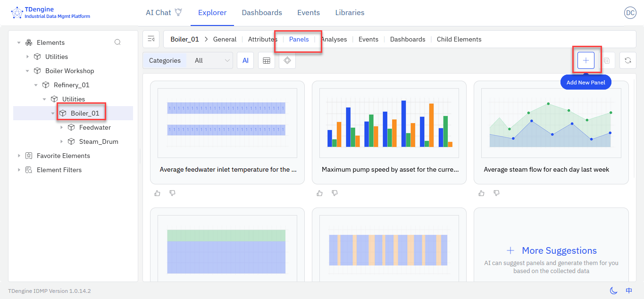Screen dimensions: 644x299
Task: Switch to the Attributes tab
Action: [262, 39]
